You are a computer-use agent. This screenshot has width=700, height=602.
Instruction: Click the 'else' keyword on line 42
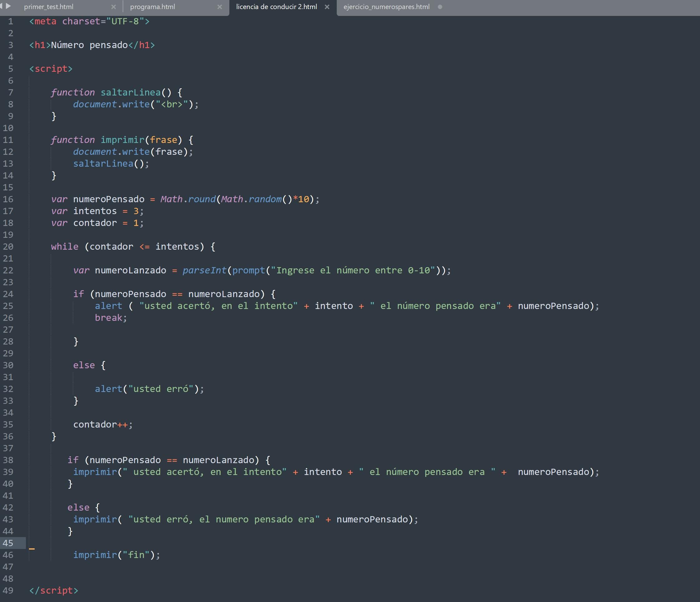pyautogui.click(x=78, y=507)
